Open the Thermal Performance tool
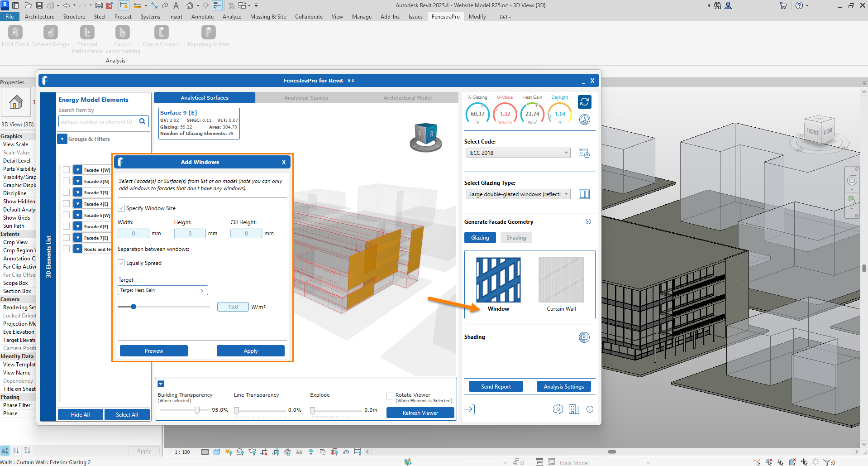Viewport: 868px width, 466px height. click(87, 33)
